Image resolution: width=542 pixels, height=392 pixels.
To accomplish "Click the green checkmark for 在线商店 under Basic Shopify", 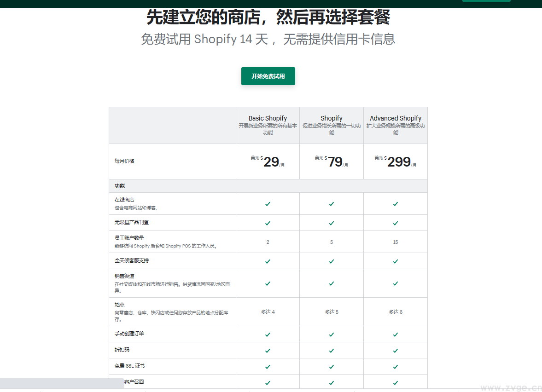I will [x=268, y=203].
